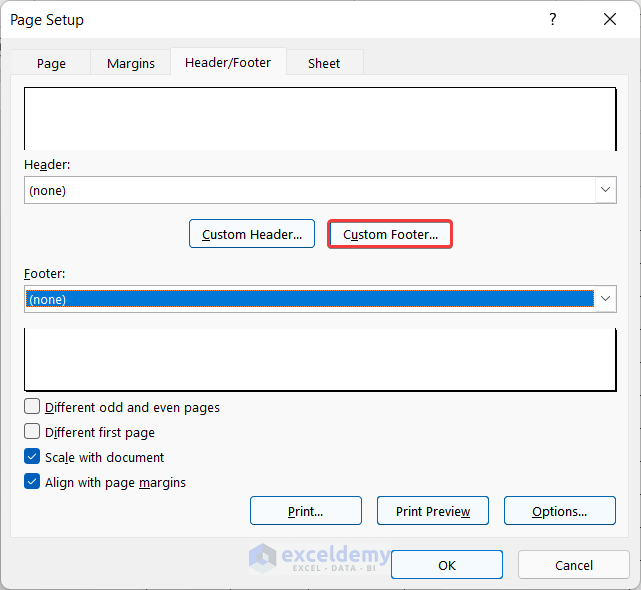
Task: Open the Custom Header editor
Action: click(x=252, y=234)
